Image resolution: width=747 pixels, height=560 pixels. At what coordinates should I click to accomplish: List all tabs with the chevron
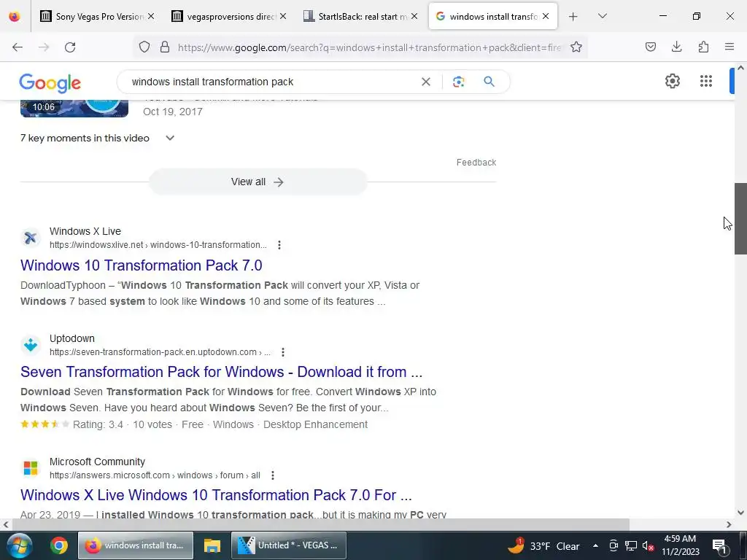(x=602, y=16)
